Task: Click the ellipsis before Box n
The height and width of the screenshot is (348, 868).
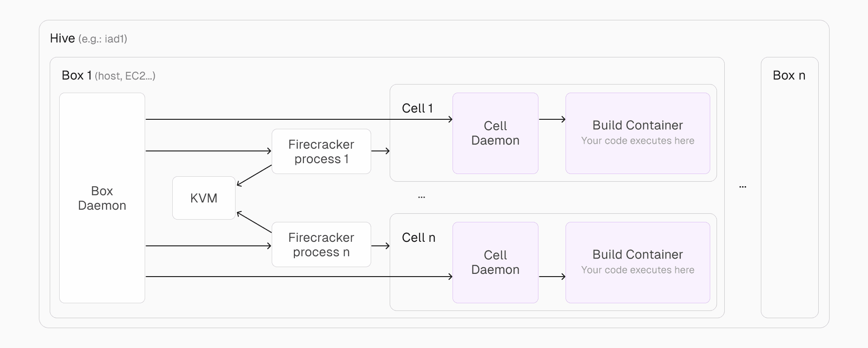Action: click(742, 187)
